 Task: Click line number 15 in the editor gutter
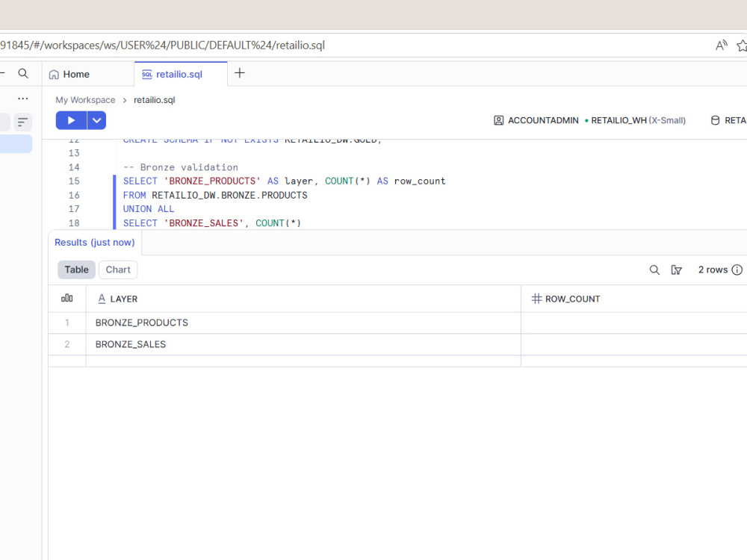point(74,181)
